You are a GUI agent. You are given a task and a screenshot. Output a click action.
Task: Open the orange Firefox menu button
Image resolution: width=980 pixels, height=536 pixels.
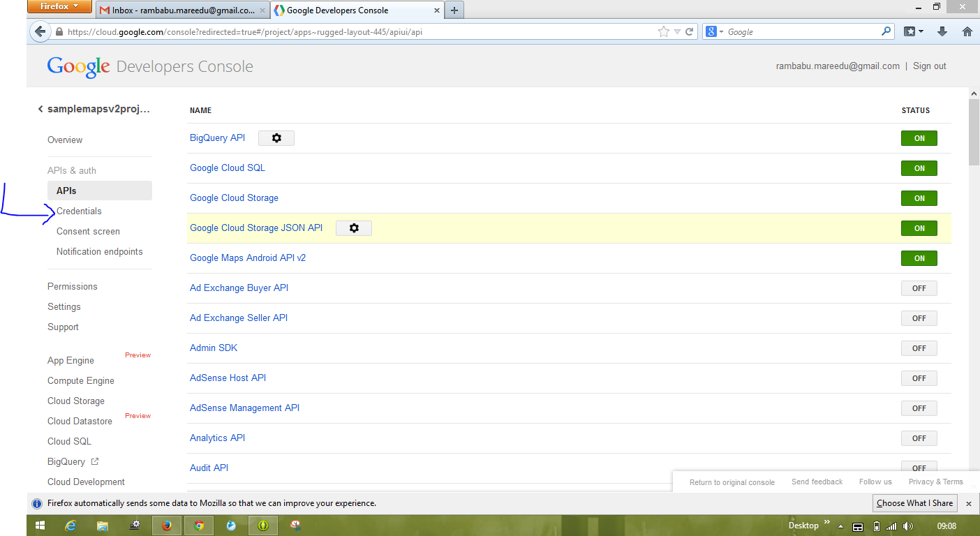(60, 6)
